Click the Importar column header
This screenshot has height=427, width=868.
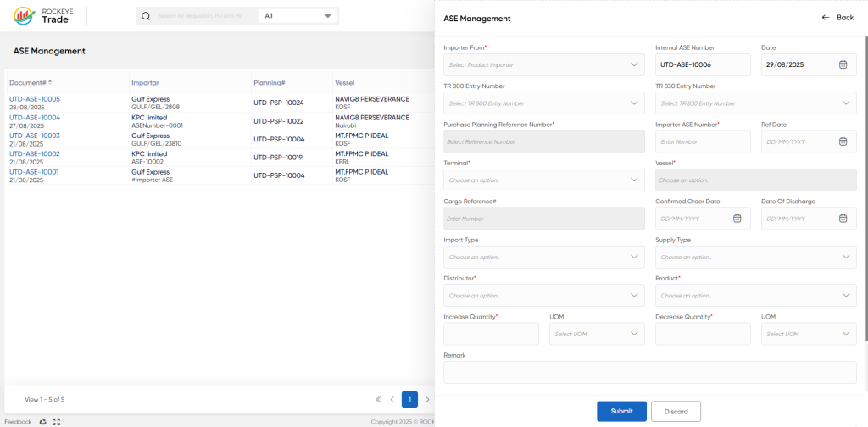(146, 82)
